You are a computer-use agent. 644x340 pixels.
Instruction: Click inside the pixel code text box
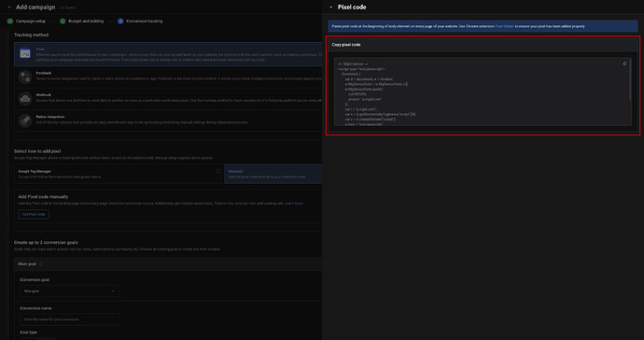483,92
